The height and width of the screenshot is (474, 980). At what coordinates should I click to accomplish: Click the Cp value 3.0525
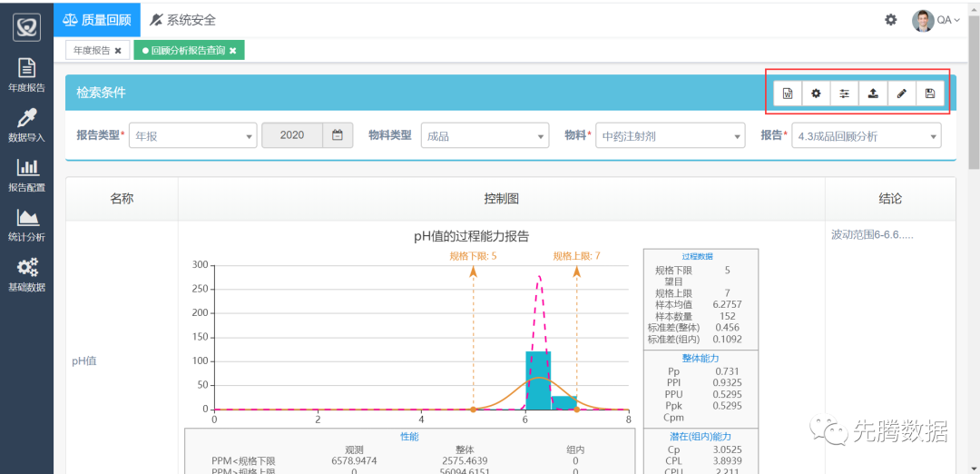pyautogui.click(x=728, y=450)
